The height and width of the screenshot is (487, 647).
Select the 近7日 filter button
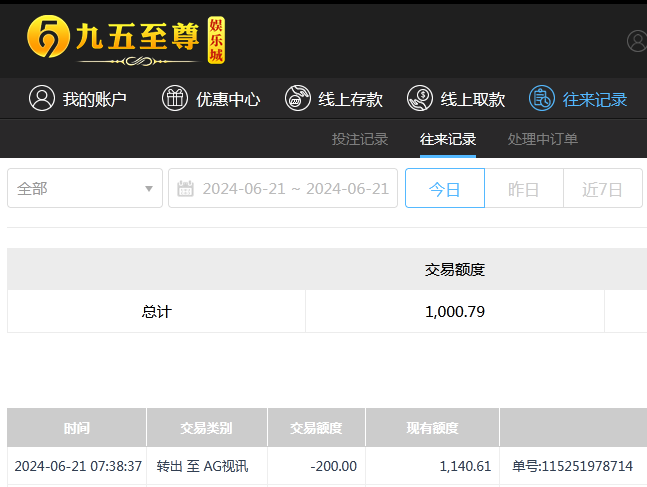603,188
